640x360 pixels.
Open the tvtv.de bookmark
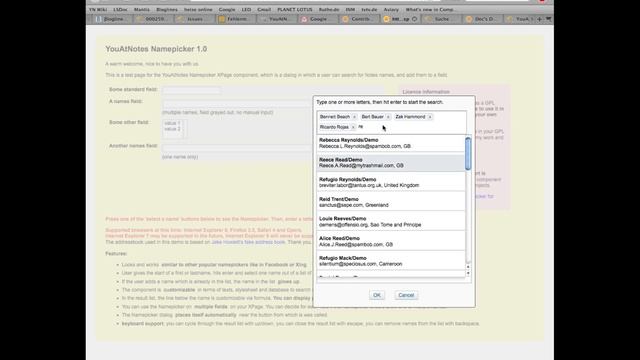pos(369,9)
